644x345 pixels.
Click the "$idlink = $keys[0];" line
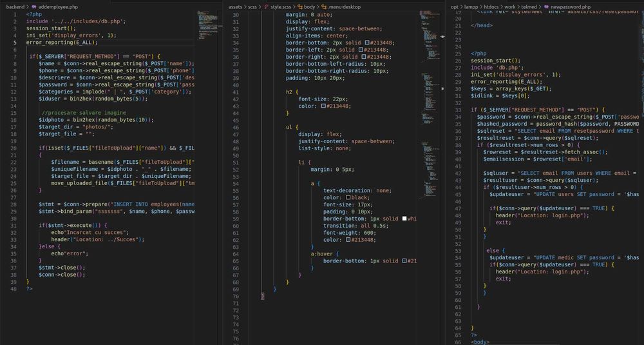500,96
